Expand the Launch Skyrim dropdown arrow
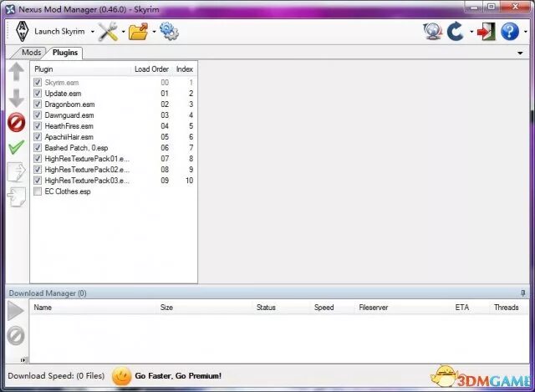Screen dimensions: 535x392 93,32
